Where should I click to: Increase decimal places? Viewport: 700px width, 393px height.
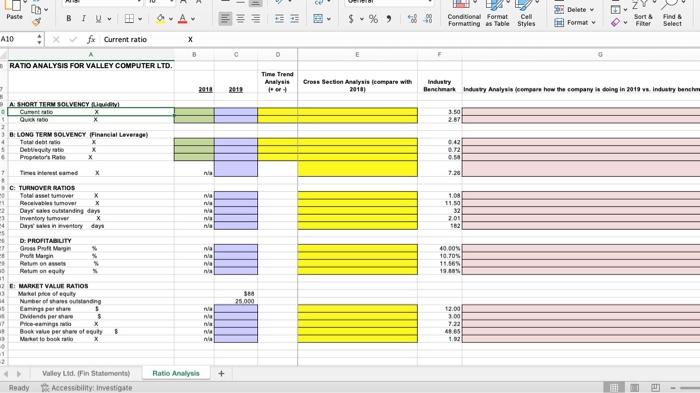(412, 19)
